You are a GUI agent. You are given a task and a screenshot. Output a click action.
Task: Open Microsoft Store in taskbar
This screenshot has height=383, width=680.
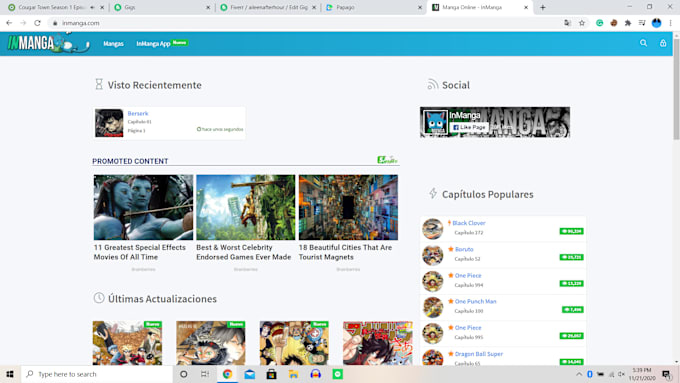point(271,374)
